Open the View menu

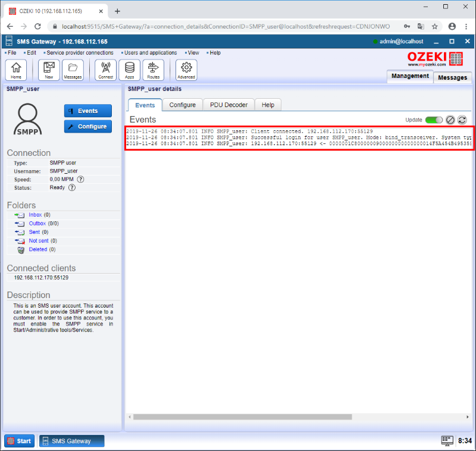pyautogui.click(x=193, y=53)
